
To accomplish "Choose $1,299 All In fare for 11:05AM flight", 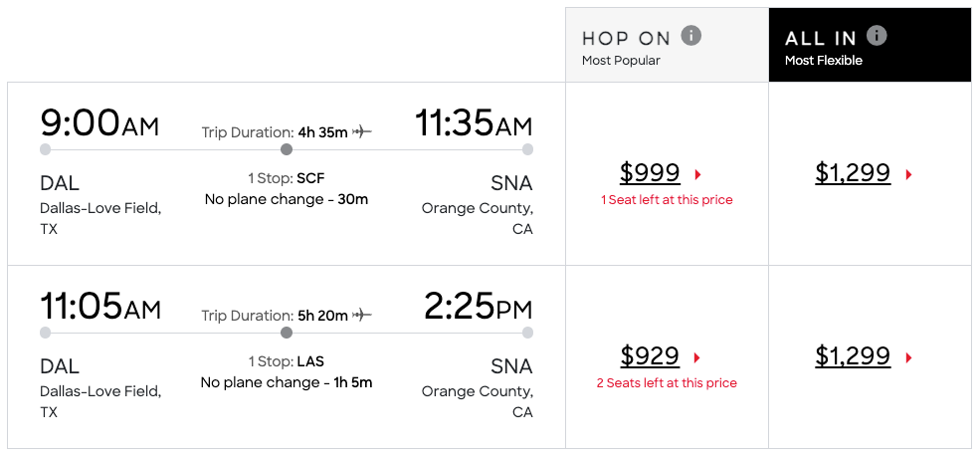I will pyautogui.click(x=853, y=355).
